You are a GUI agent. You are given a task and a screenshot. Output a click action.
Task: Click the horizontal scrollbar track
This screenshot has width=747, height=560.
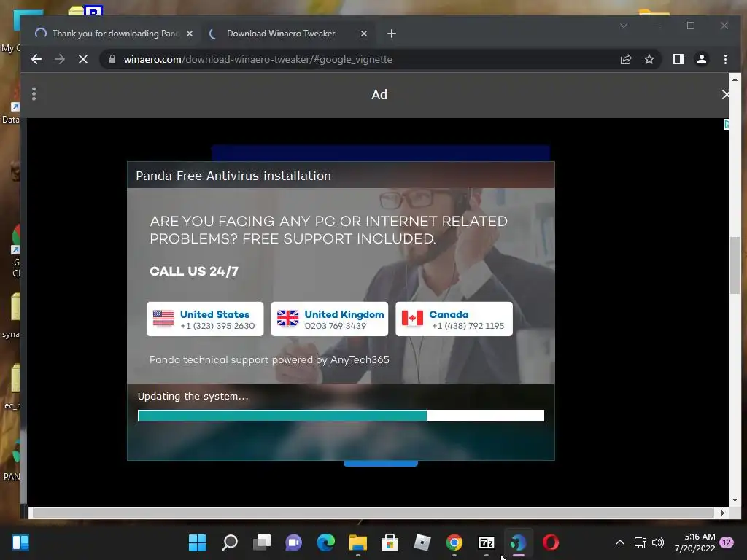[373, 513]
